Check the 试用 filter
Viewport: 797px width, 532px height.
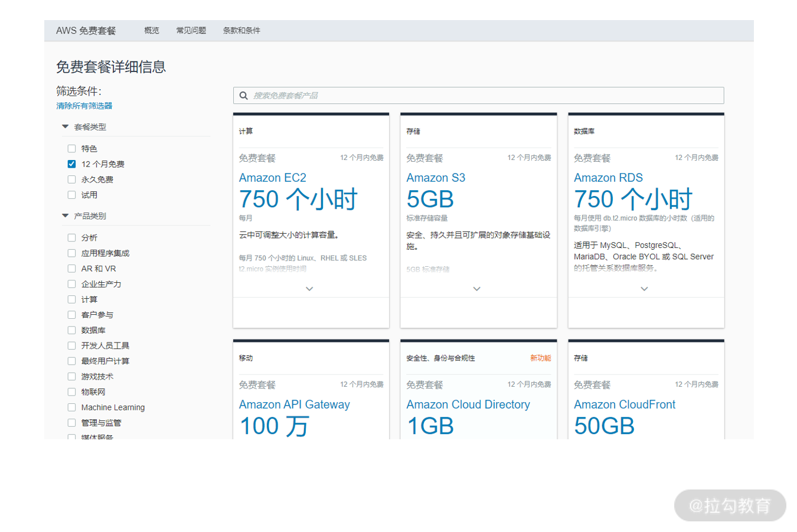point(71,195)
